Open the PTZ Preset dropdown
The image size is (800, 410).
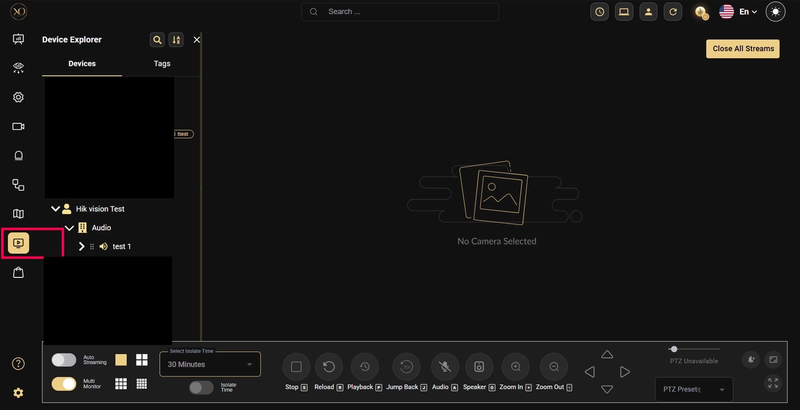[x=694, y=389]
